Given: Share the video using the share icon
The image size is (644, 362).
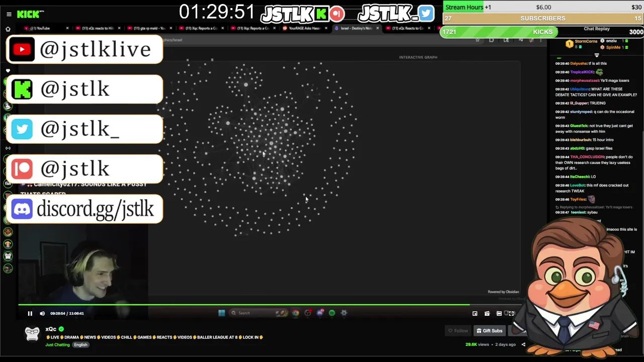Looking at the screenshot, I should click(x=523, y=344).
